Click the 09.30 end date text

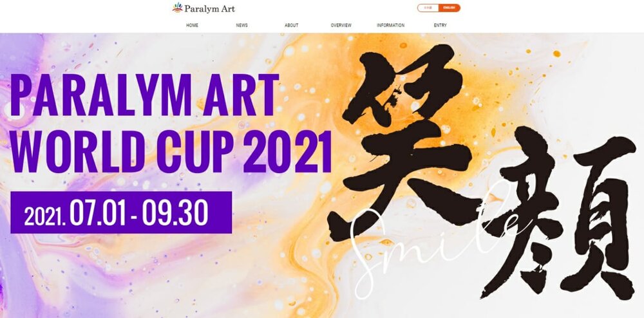coord(175,213)
